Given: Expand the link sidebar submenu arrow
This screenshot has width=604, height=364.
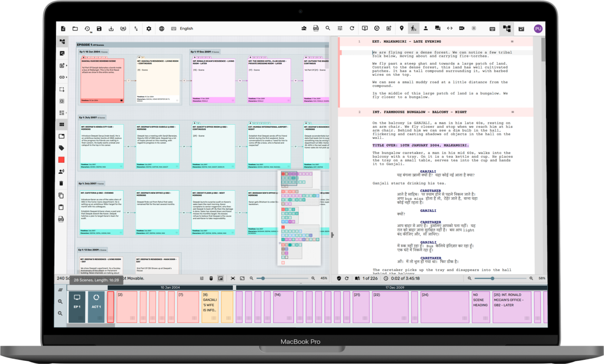Looking at the screenshot, I should [66, 77].
